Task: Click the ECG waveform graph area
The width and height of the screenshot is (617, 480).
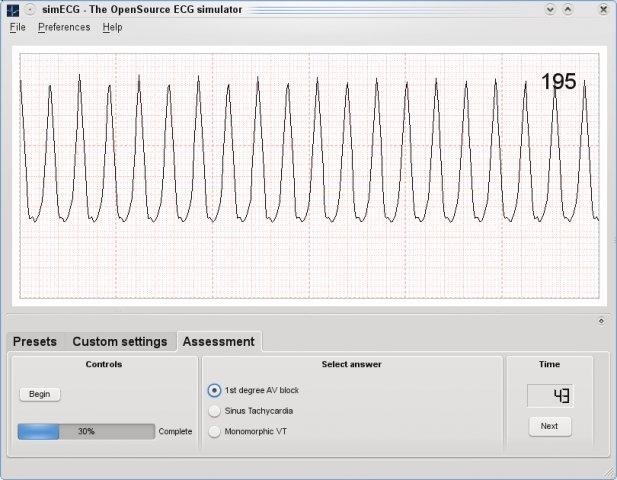Action: click(x=309, y=176)
